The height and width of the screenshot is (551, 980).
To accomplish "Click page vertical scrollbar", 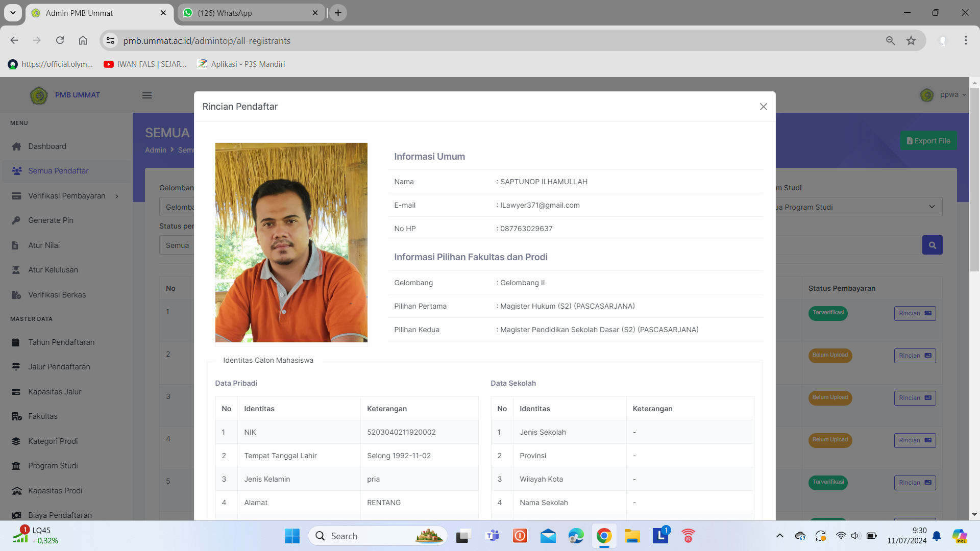I will 974,179.
